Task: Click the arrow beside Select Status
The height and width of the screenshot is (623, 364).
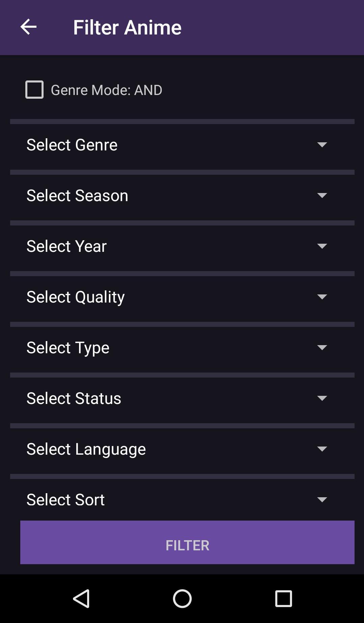Action: [x=322, y=398]
